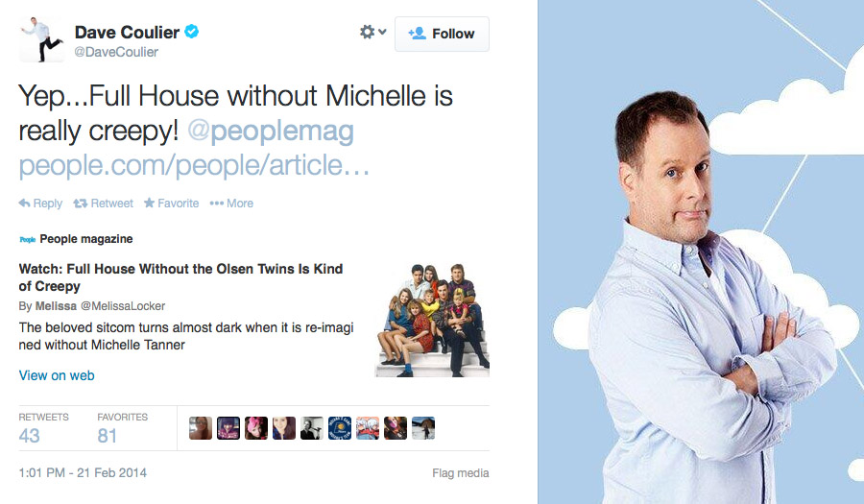Click the People magazine logo icon
Viewport: 864px width, 504px height.
(28, 239)
